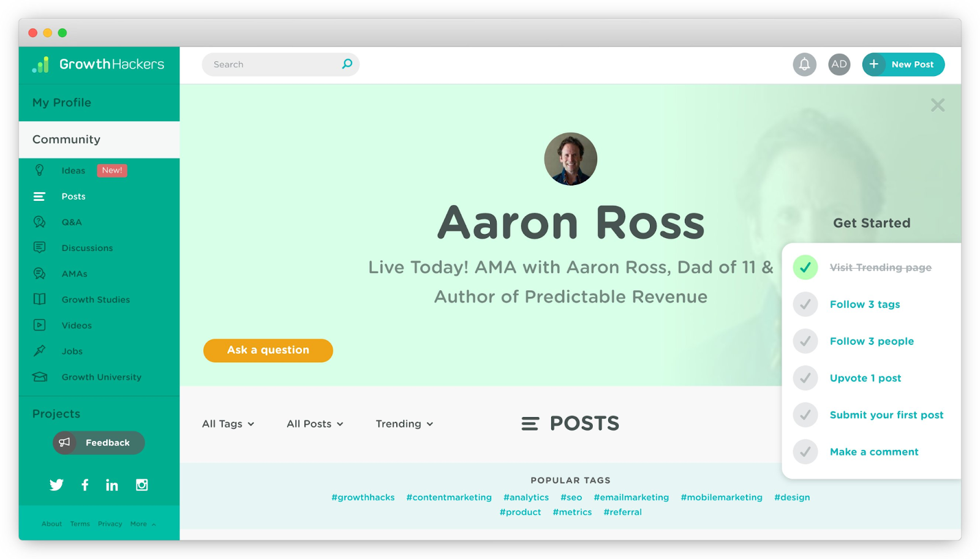This screenshot has width=980, height=559.
Task: Mark Upvote 1 post as complete
Action: (805, 378)
